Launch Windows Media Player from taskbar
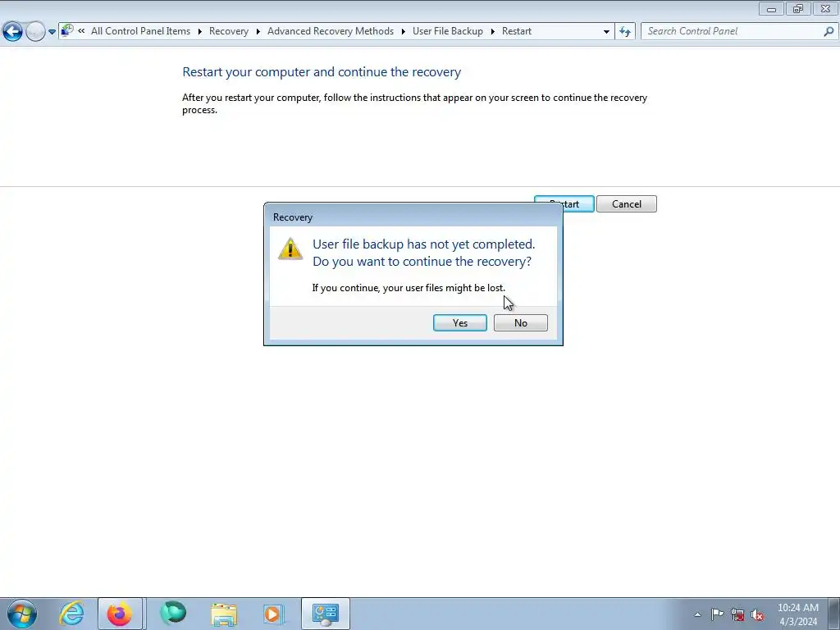This screenshot has width=840, height=630. tap(272, 614)
